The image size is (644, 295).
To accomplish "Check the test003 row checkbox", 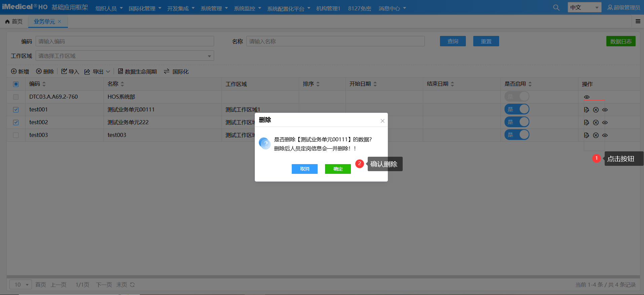I will click(x=16, y=135).
